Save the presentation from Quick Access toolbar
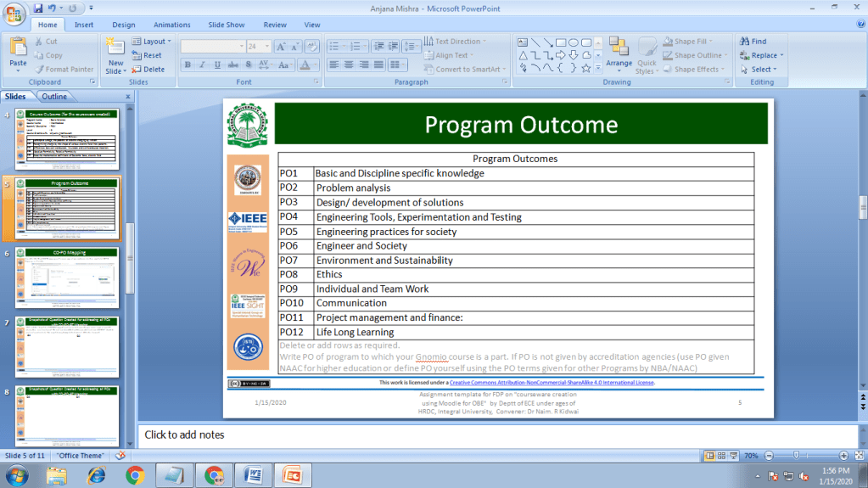 [x=37, y=8]
